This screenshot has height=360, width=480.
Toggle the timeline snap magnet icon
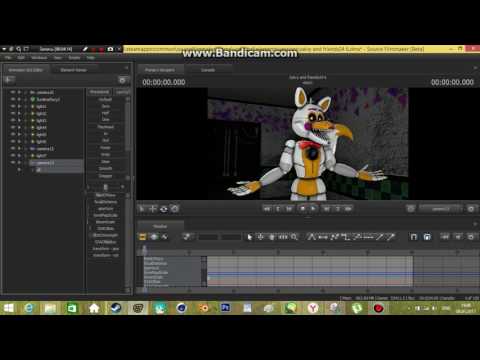coord(414,237)
